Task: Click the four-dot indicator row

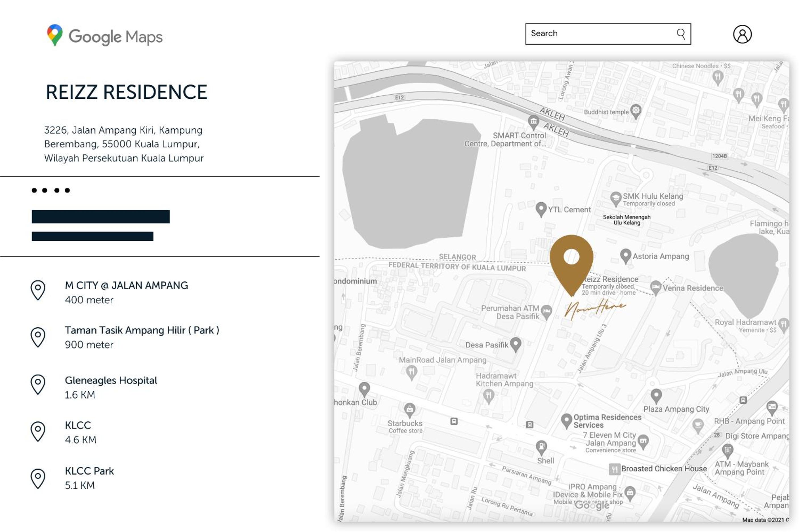Action: click(51, 190)
